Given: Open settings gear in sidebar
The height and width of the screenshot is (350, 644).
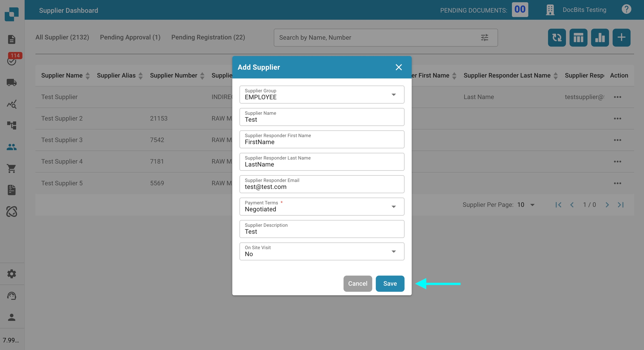Looking at the screenshot, I should pos(12,274).
